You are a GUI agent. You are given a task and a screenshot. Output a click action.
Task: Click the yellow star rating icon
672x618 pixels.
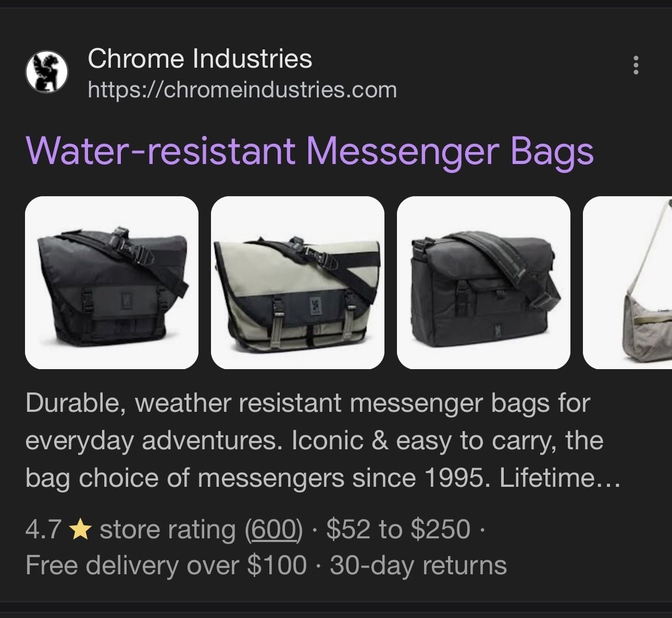coord(80,530)
